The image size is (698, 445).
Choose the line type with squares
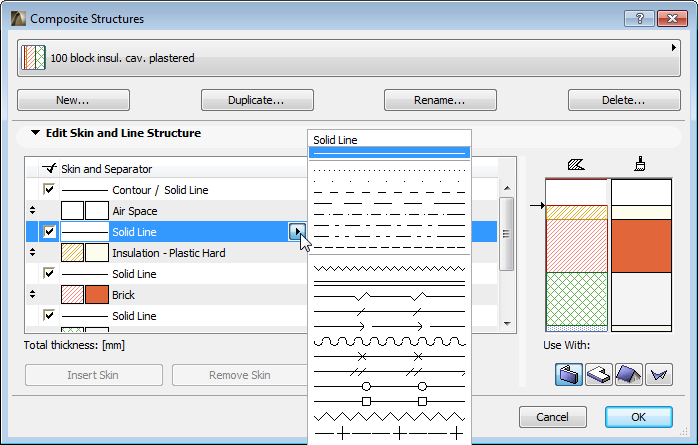pyautogui.click(x=390, y=401)
